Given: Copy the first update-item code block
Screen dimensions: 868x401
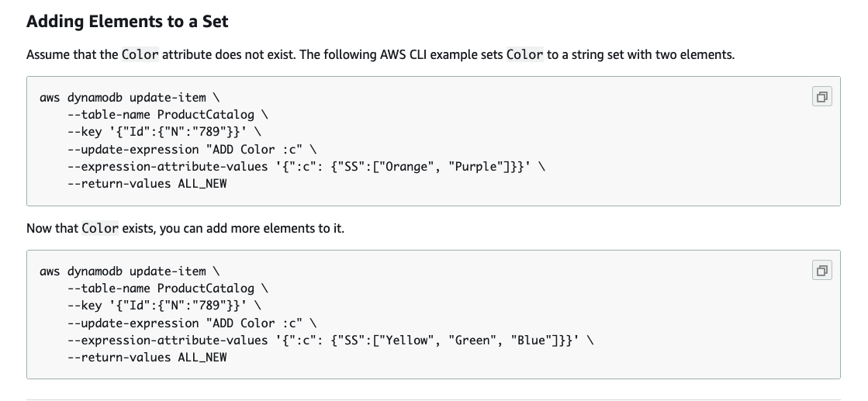Looking at the screenshot, I should tap(822, 97).
